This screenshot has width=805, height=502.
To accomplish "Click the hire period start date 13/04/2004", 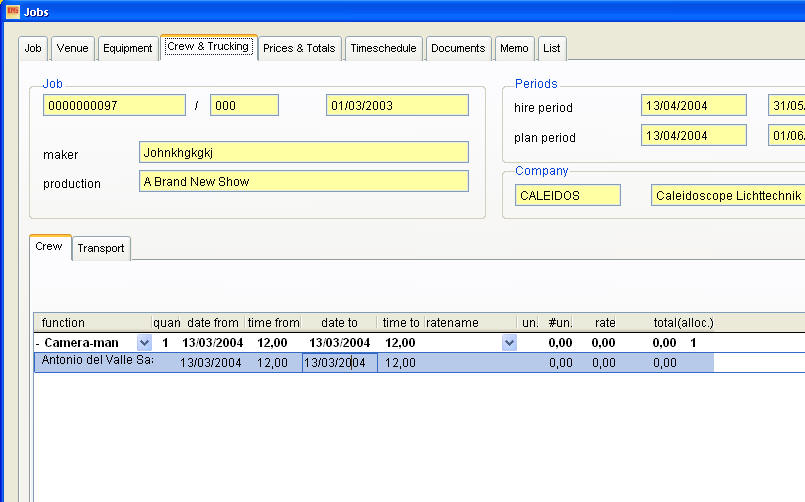I will [x=694, y=105].
